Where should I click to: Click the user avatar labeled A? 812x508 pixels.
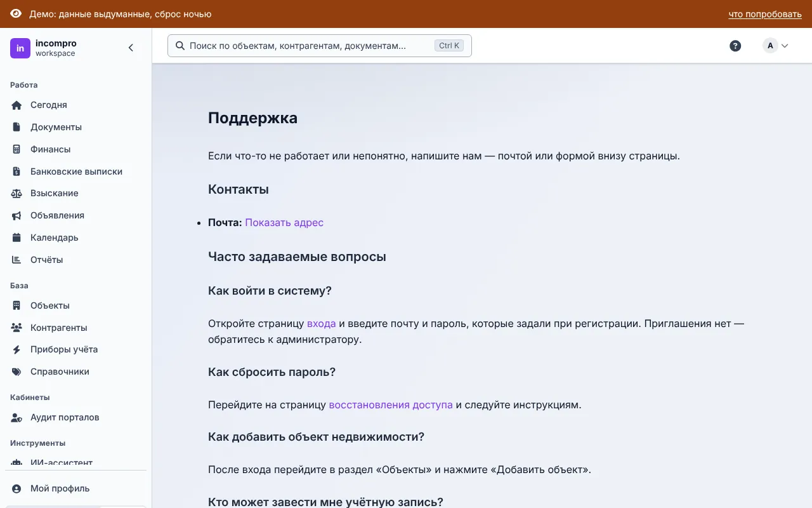click(x=770, y=46)
